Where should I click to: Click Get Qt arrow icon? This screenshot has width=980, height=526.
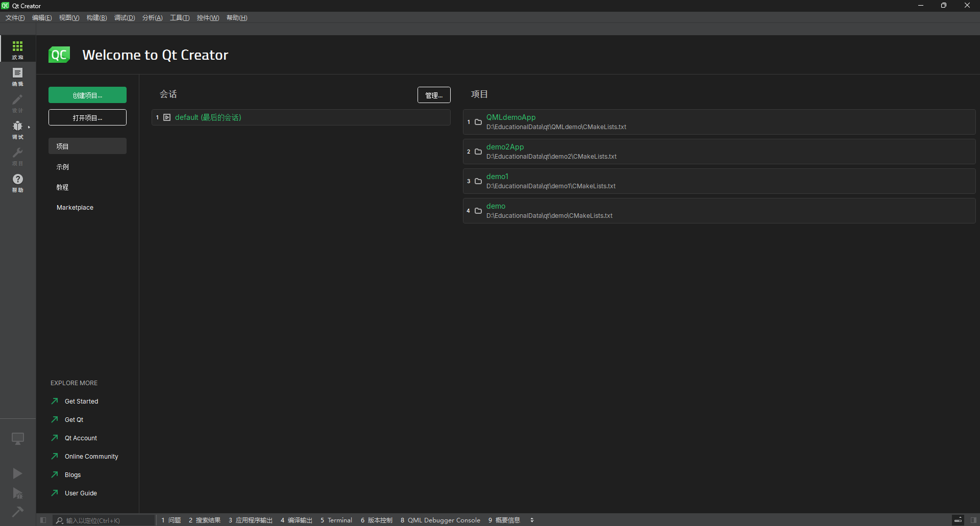pyautogui.click(x=55, y=419)
